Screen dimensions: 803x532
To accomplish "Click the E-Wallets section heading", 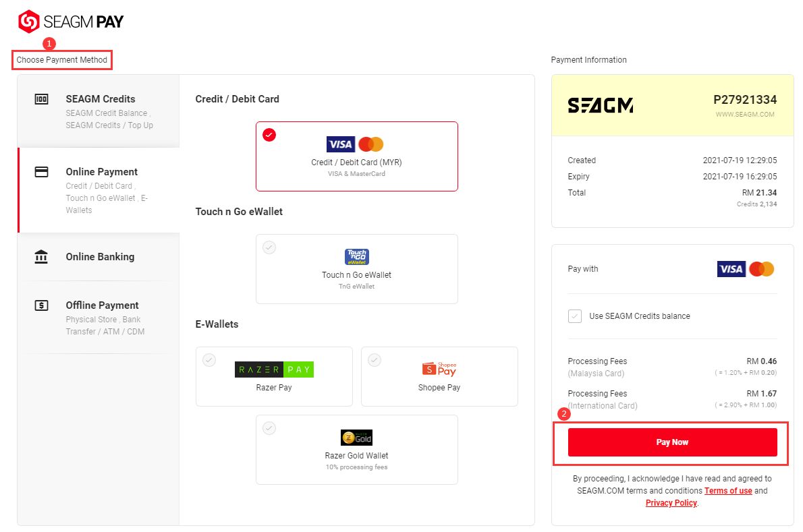I will (217, 324).
